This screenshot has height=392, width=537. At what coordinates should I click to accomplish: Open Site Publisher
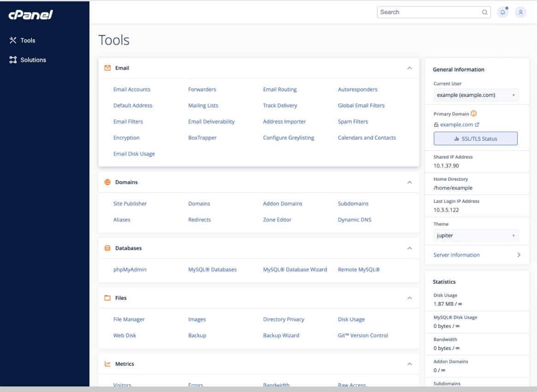coord(130,203)
